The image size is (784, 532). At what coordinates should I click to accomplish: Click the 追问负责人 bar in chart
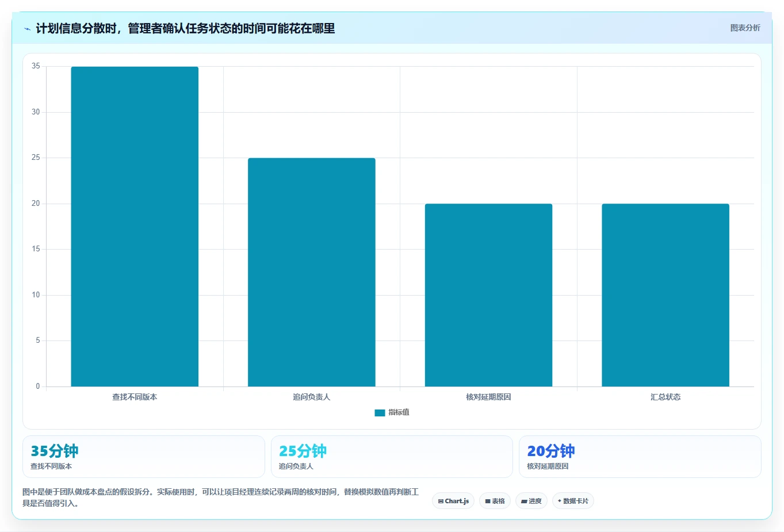312,272
